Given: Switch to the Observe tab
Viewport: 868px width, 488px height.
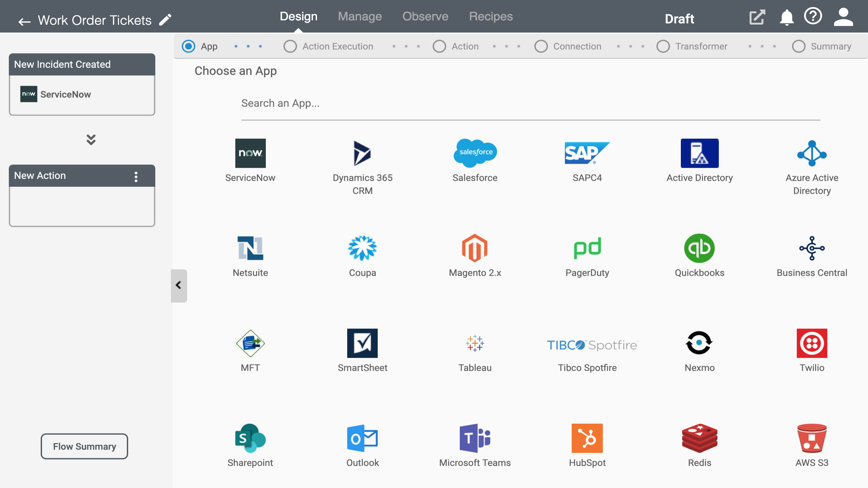Looking at the screenshot, I should (x=425, y=16).
